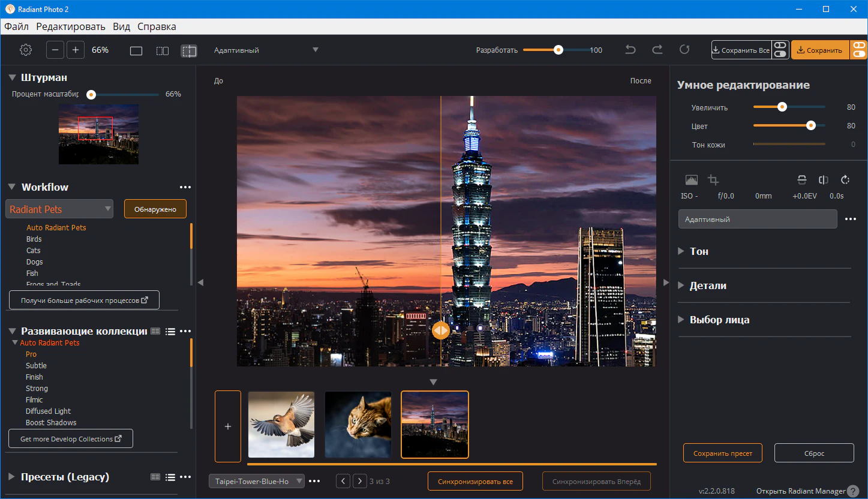868x499 pixels.
Task: Open the Справка menu
Action: [x=157, y=26]
